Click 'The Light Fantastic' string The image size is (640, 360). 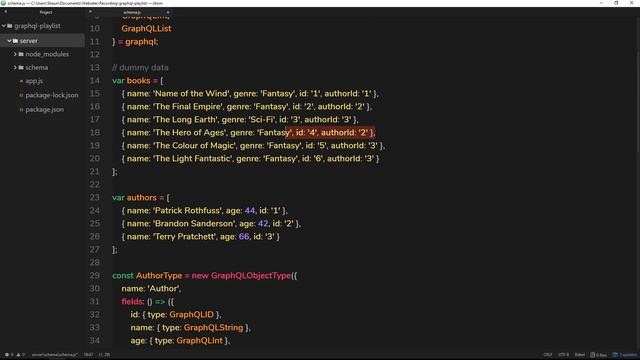pos(193,158)
